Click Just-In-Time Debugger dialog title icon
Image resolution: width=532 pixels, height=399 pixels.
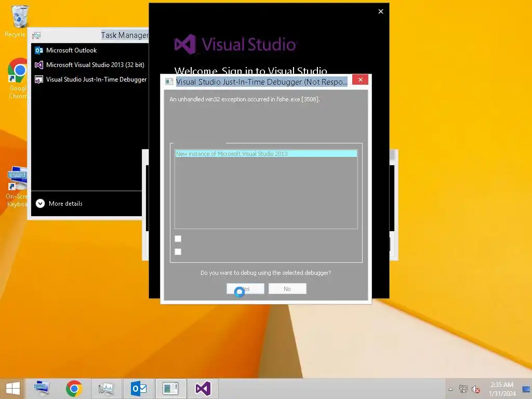(x=169, y=82)
